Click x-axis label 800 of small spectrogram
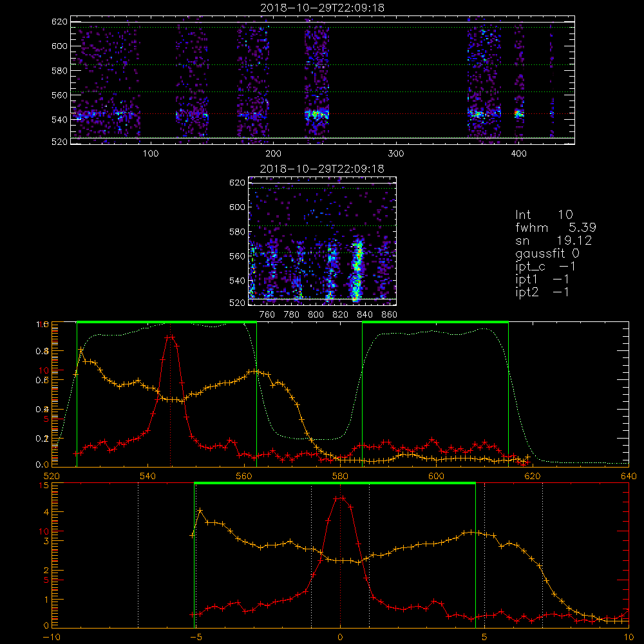This screenshot has width=644, height=644. [x=316, y=315]
